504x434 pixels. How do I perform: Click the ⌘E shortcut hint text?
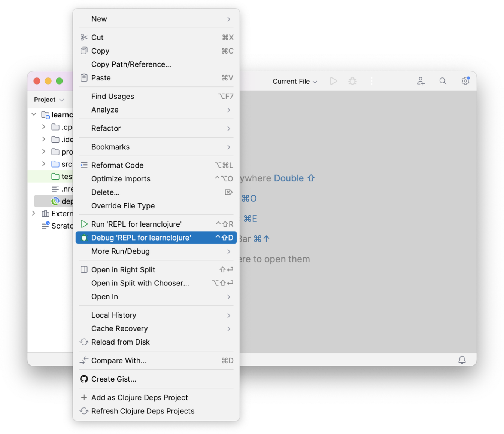(x=250, y=218)
